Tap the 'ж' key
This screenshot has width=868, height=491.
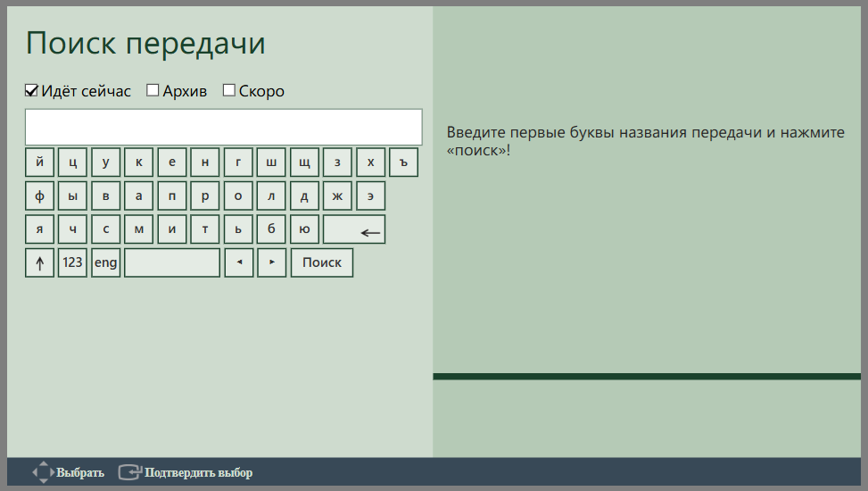click(x=337, y=196)
